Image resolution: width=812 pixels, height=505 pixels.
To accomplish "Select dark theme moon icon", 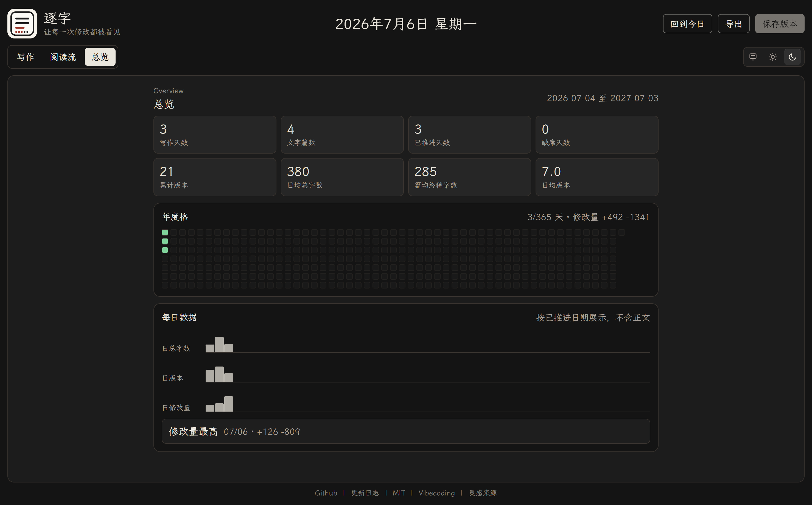I will [x=792, y=57].
